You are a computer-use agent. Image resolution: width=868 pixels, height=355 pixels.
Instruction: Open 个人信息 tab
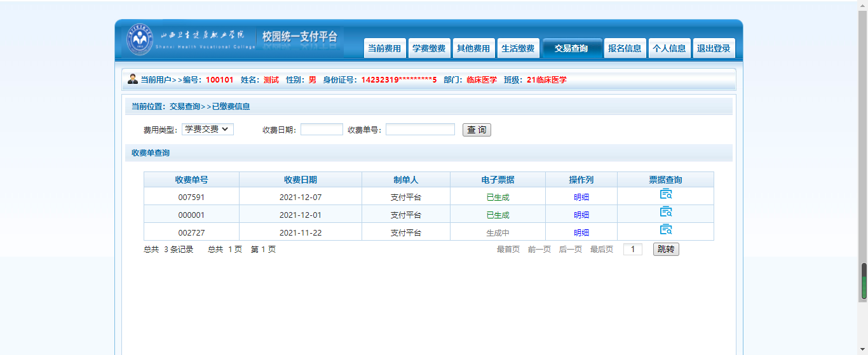coord(669,48)
